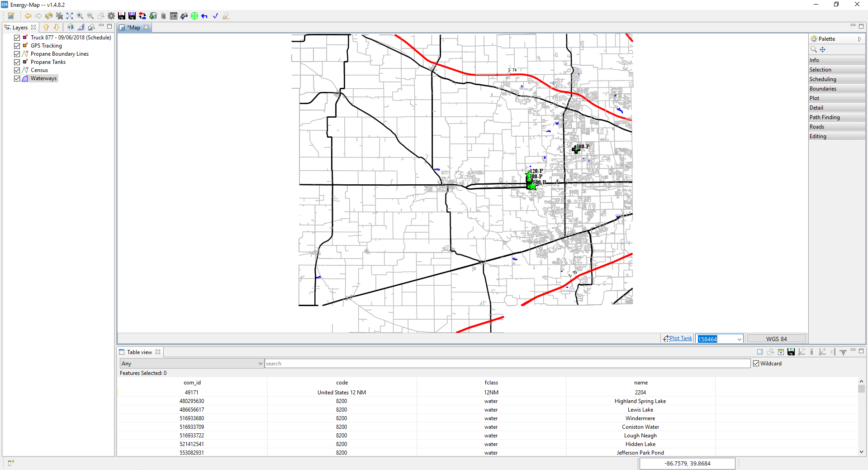Viewport: 868px width, 470px height.
Task: Click the save disk icon marked RB
Action: click(x=132, y=16)
